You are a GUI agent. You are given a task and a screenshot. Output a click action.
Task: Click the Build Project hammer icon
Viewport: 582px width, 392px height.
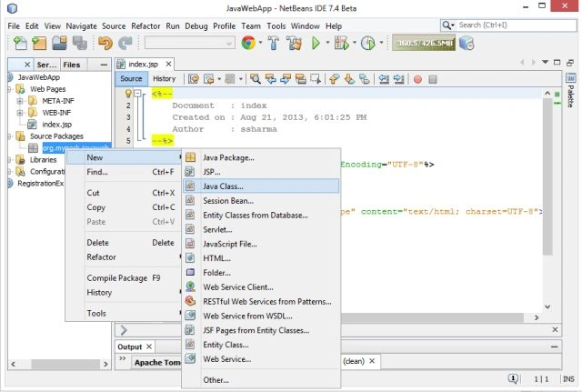coord(274,43)
